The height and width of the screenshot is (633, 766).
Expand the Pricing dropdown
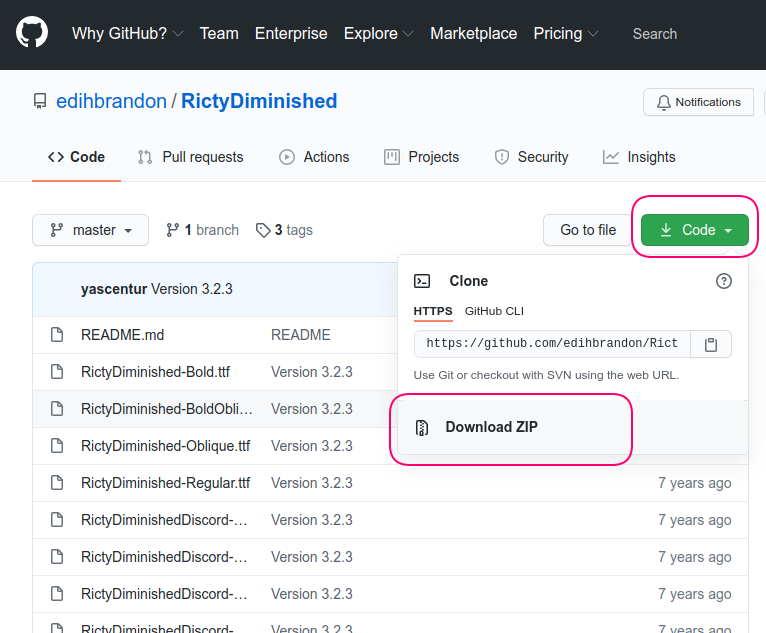click(x=566, y=33)
